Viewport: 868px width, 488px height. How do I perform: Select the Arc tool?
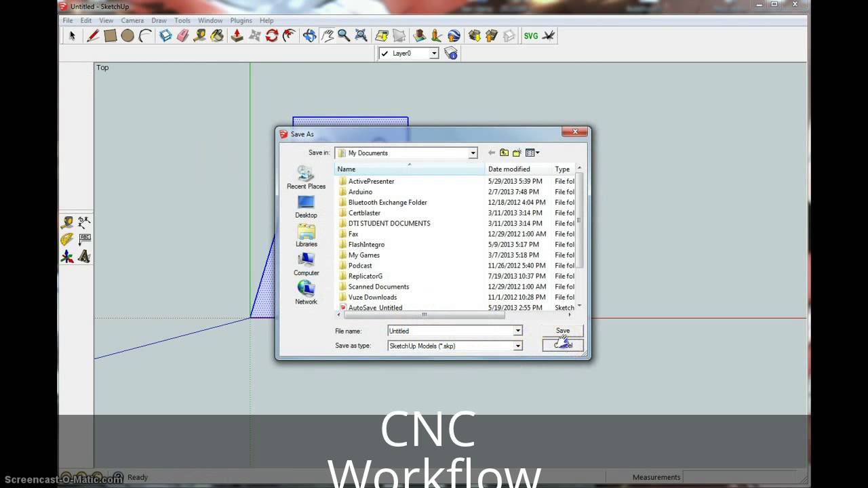click(x=145, y=36)
